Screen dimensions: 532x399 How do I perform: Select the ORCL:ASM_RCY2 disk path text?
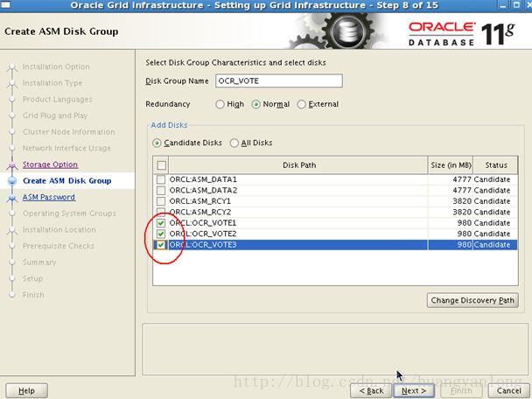[199, 212]
